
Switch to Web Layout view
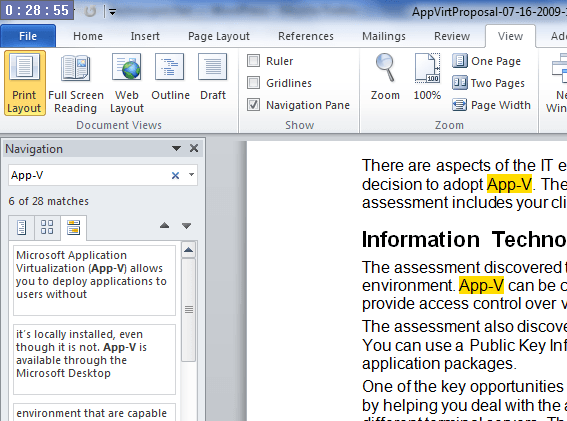tap(127, 83)
